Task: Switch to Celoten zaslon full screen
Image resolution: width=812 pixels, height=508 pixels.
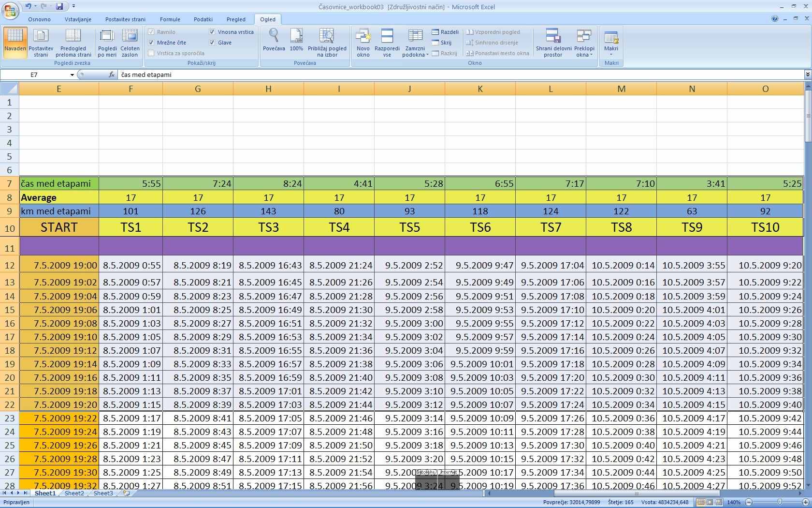Action: click(130, 43)
